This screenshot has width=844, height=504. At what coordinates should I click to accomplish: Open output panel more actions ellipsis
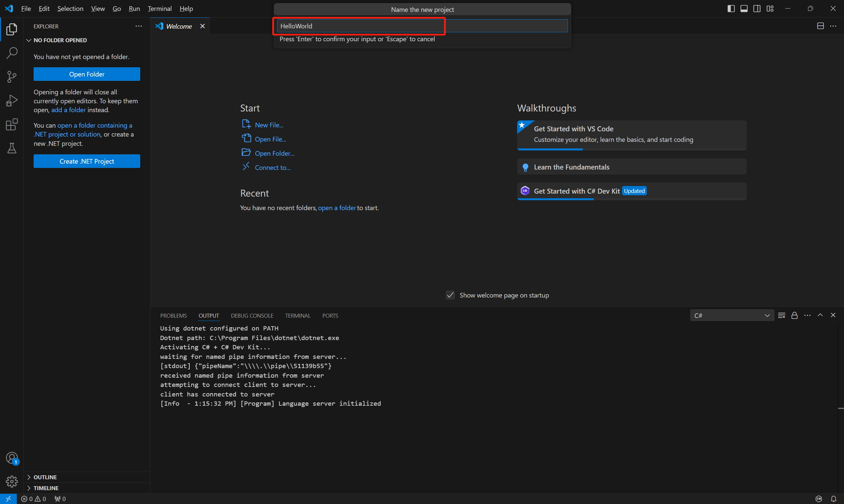point(807,316)
